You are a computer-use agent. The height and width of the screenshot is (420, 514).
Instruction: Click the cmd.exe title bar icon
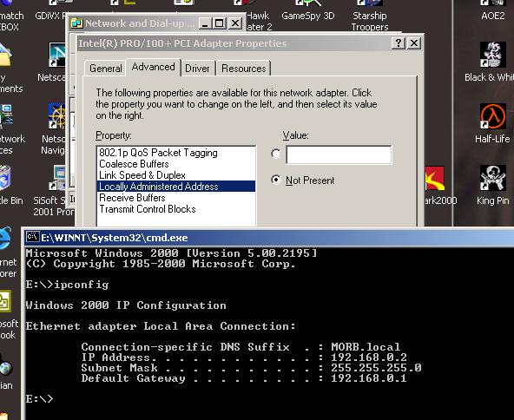(x=32, y=237)
